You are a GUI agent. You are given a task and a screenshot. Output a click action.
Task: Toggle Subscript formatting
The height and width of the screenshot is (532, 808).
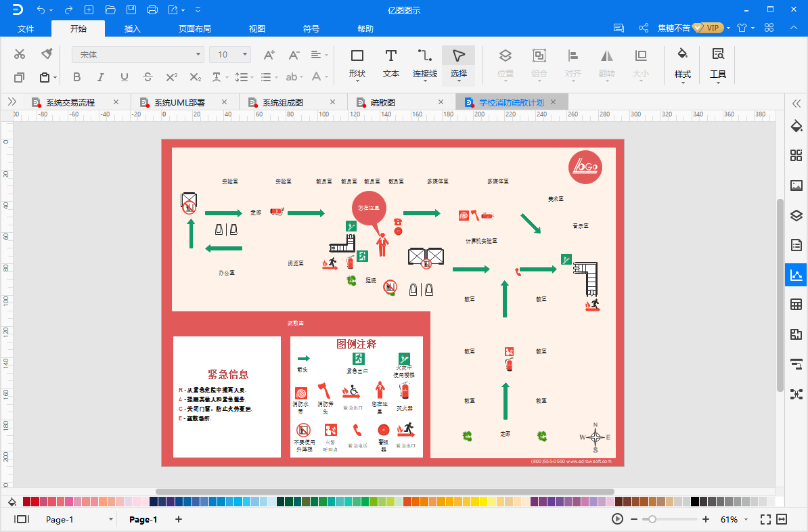point(196,76)
